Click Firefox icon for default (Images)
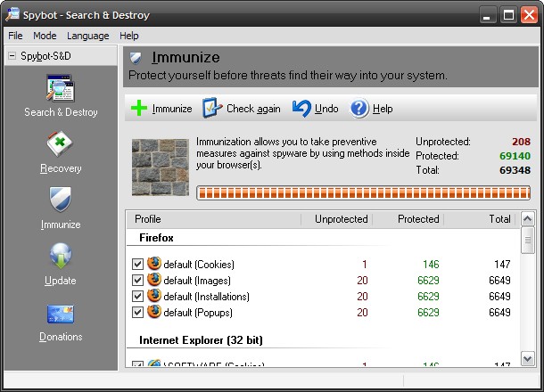Screen dimensions: 544x392 pos(154,280)
